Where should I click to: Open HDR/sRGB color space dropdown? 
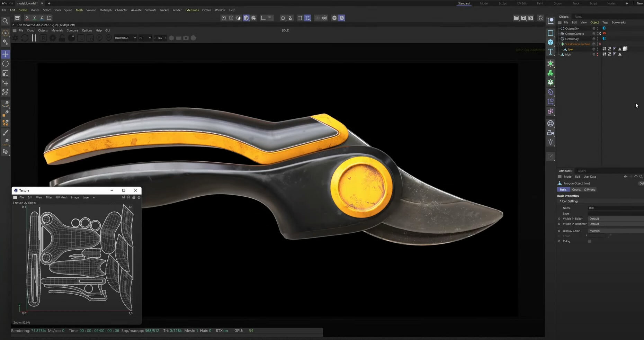(125, 38)
